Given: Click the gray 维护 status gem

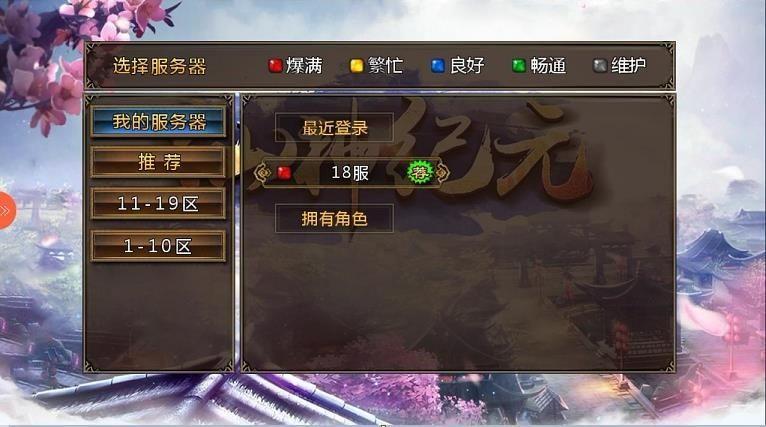Looking at the screenshot, I should point(600,65).
